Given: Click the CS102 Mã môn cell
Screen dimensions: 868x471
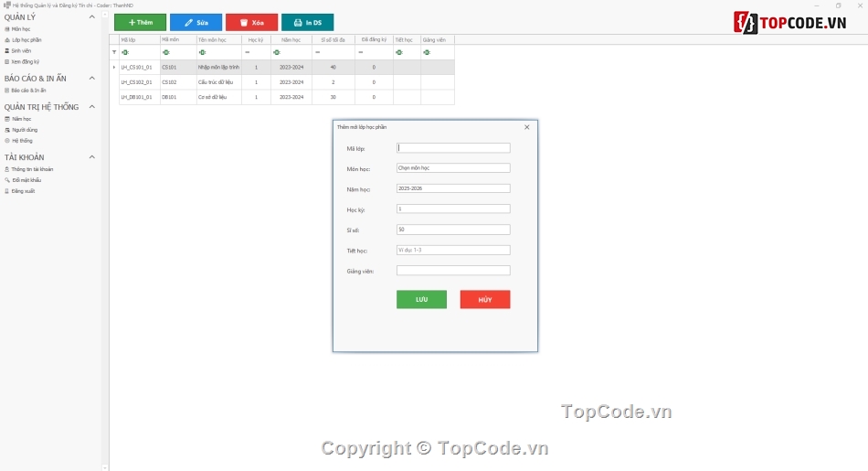Looking at the screenshot, I should (178, 82).
